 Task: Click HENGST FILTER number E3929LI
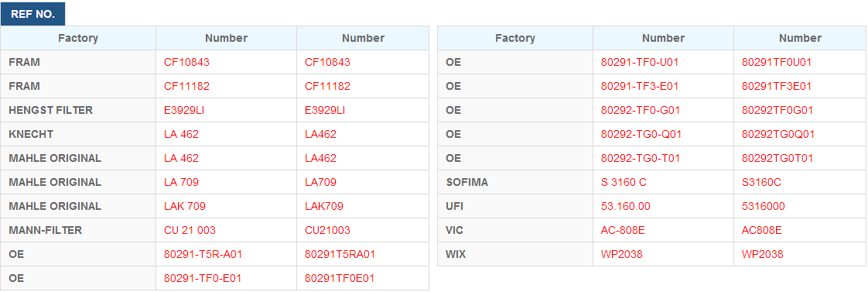coord(184,110)
